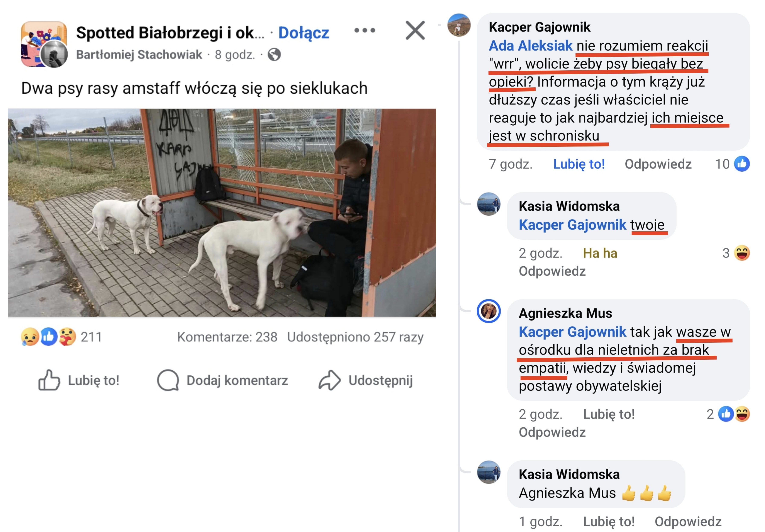Reply to Kacper Gajownik's comment with Odpowiedz
The image size is (765, 532).
[x=658, y=164]
